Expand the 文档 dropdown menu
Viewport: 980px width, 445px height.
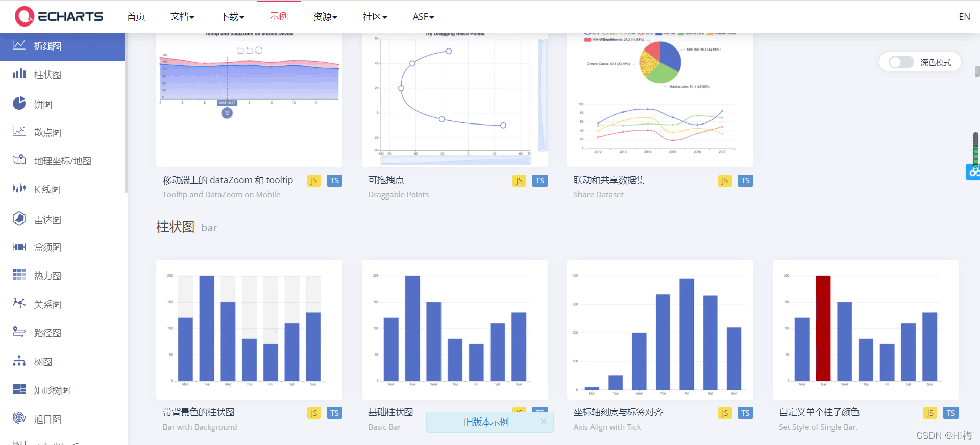click(182, 17)
